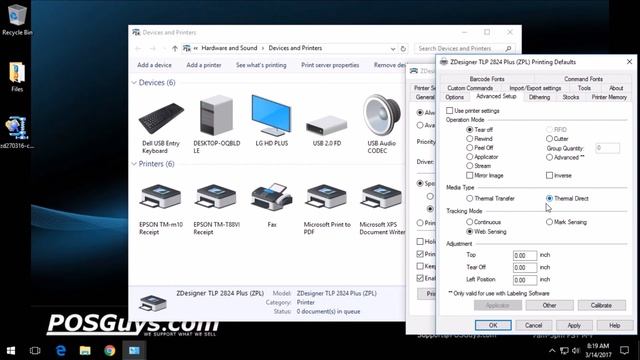Viewport: 640px width, 360px height.
Task: Select the Advanced operation mode radio
Action: click(x=549, y=157)
